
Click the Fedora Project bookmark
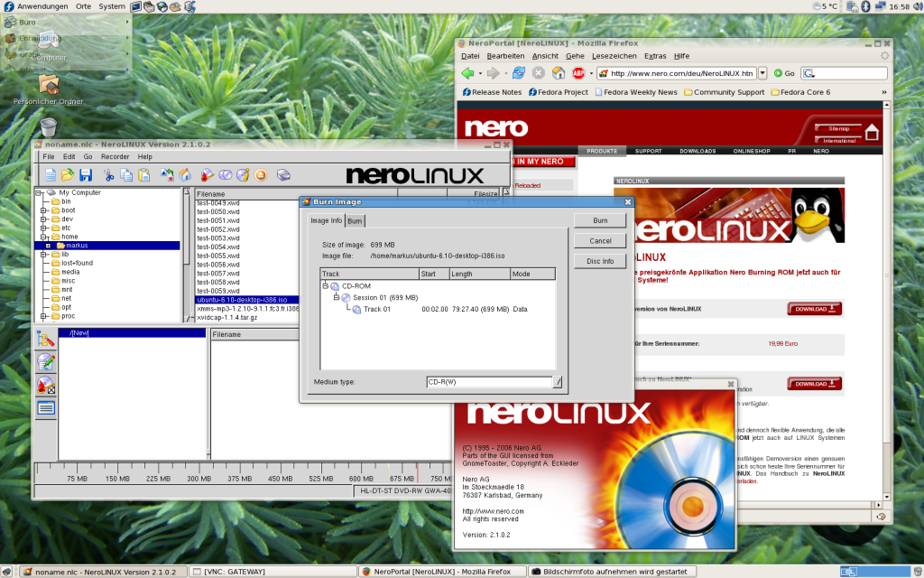(558, 92)
